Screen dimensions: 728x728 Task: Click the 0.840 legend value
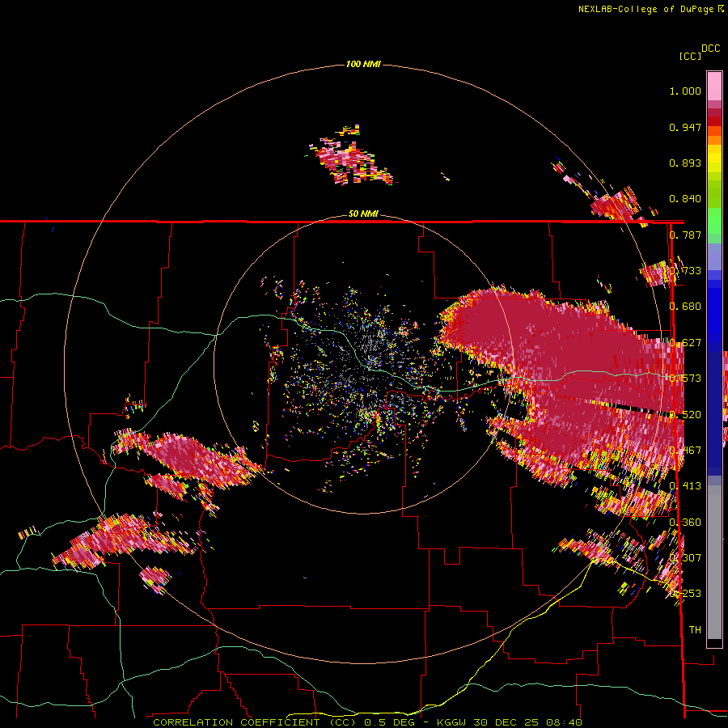click(x=685, y=199)
